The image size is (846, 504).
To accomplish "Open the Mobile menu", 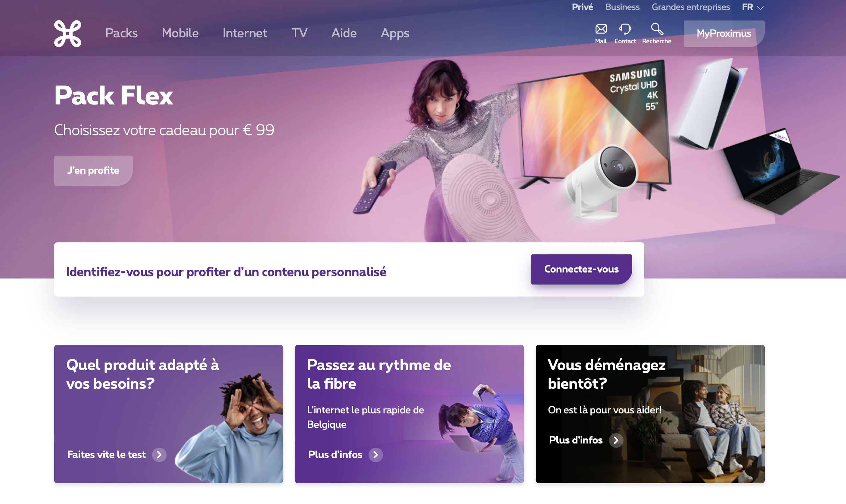I will 180,33.
